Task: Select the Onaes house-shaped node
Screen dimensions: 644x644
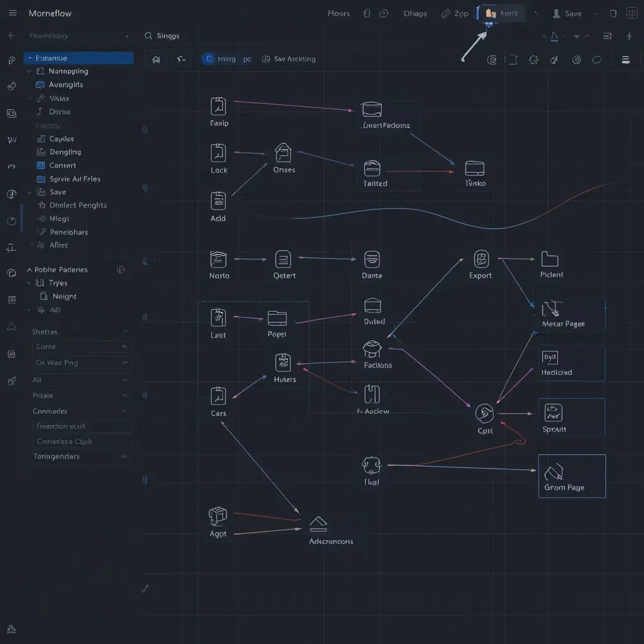Action: 284,153
